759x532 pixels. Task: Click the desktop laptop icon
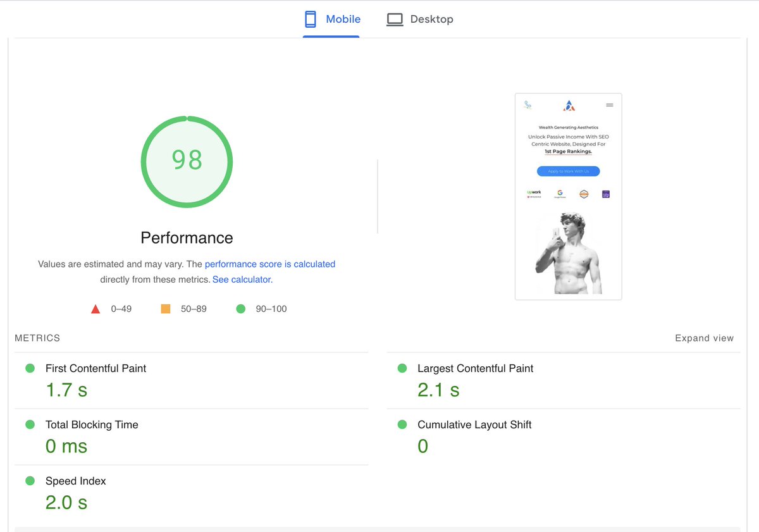click(395, 20)
